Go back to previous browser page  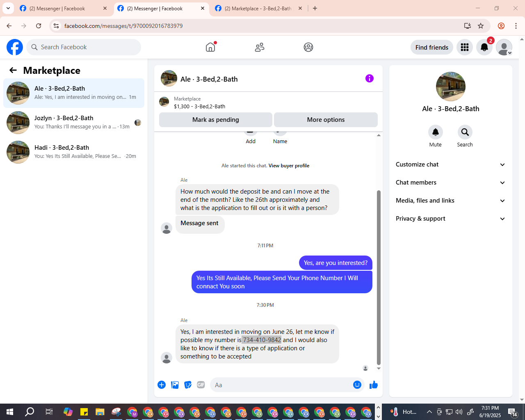[x=9, y=26]
